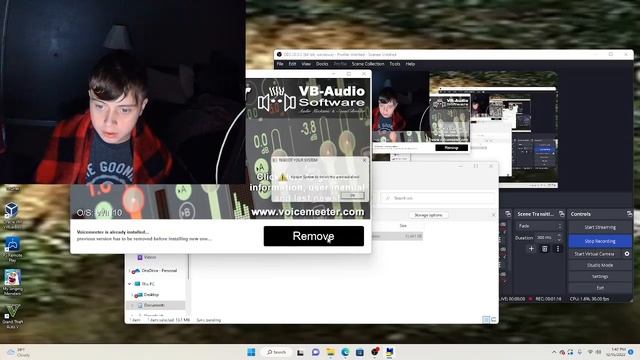The image size is (640, 360).
Task: Float the Scene Transitions dock
Action: click(562, 214)
